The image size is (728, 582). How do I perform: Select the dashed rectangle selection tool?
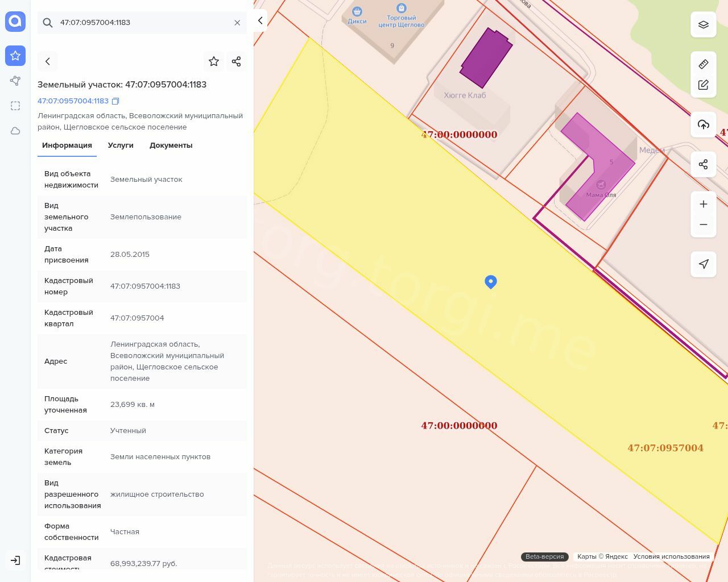pyautogui.click(x=15, y=106)
